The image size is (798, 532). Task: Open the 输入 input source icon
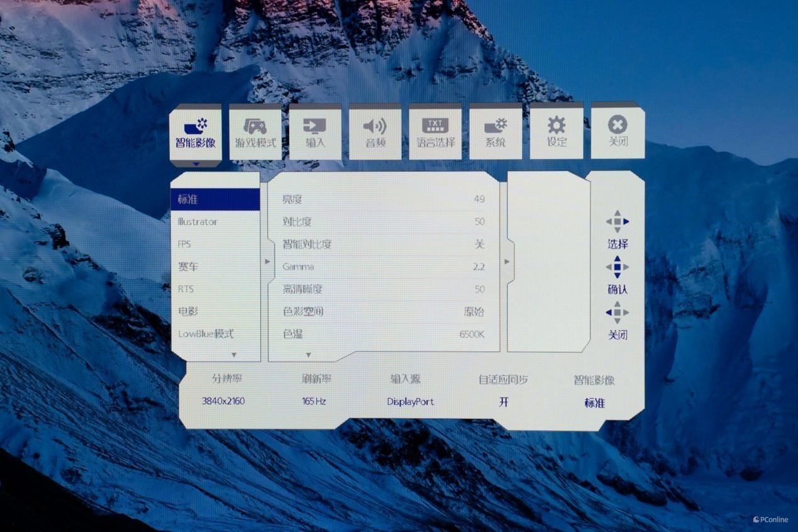[315, 125]
